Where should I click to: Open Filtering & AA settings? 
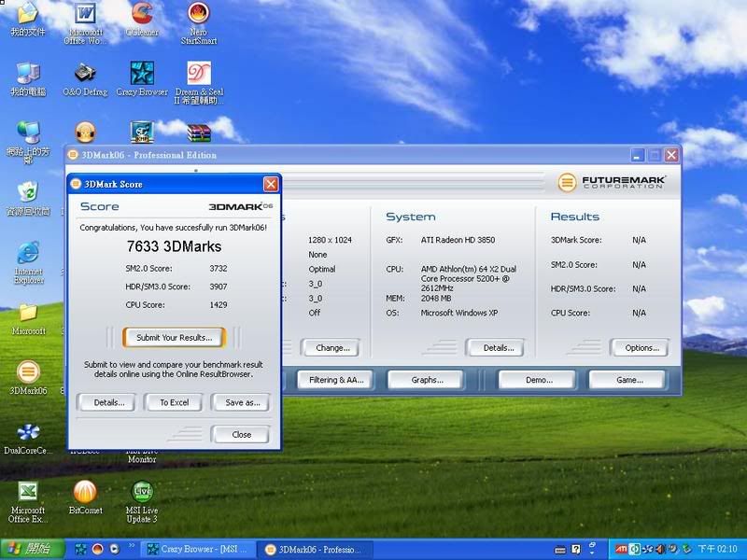coord(335,380)
